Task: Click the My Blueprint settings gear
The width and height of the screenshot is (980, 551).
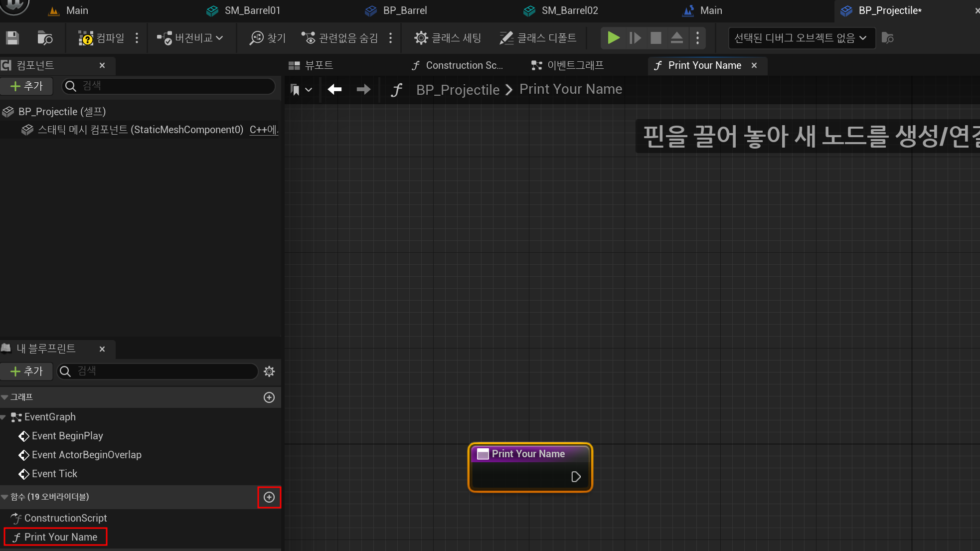Action: click(269, 371)
